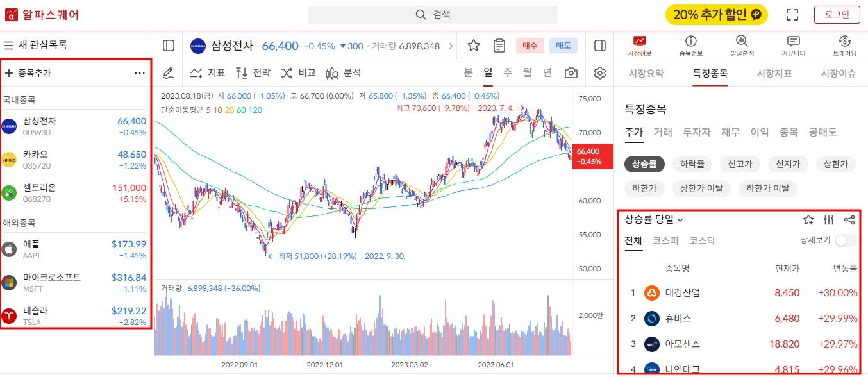This screenshot has width=868, height=377.
Task: Select 테슬라 TSLA in the watchlist
Action: click(76, 316)
